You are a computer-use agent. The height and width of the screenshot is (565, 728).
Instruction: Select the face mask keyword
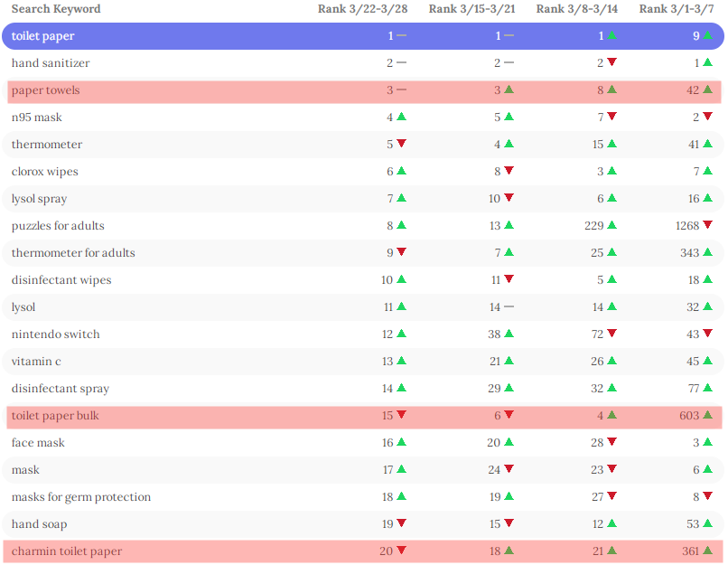[x=38, y=443]
